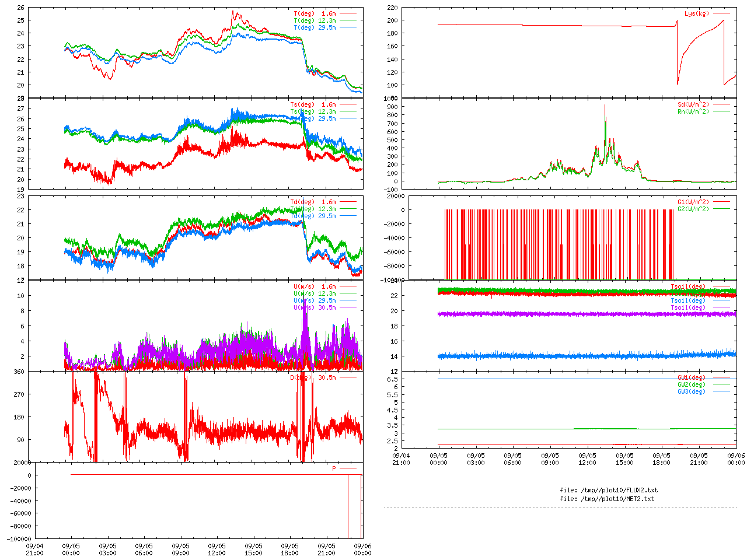This screenshot has height=560, width=747.
Task: Click the 'Sd(W/m^2)' legend label
Action: [x=693, y=105]
